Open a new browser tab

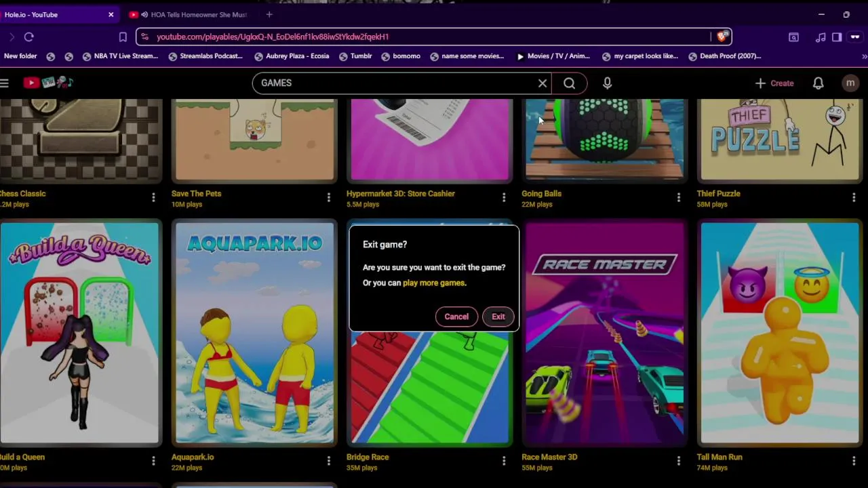pos(269,14)
